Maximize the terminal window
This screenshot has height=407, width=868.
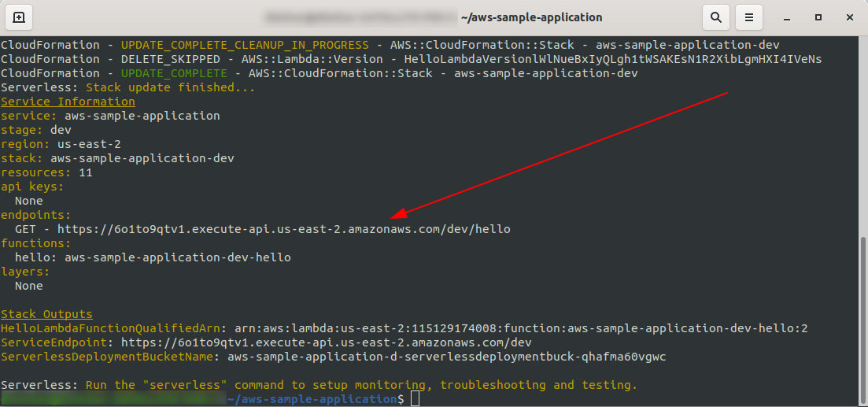[x=818, y=17]
